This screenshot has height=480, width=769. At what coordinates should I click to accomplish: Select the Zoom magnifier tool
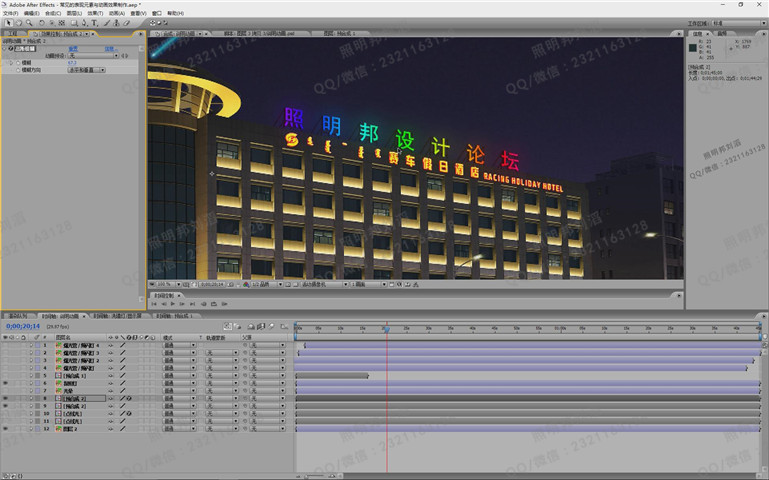(29, 23)
